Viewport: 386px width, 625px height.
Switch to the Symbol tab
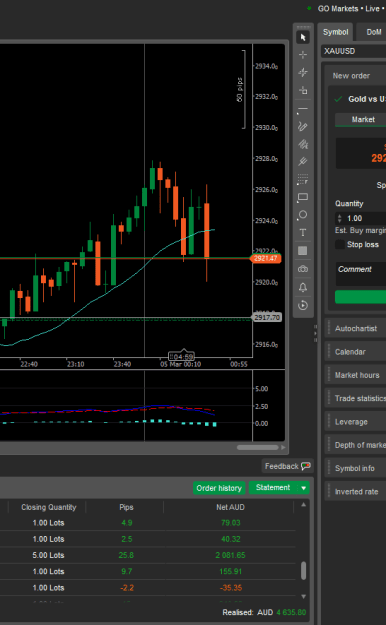[335, 32]
